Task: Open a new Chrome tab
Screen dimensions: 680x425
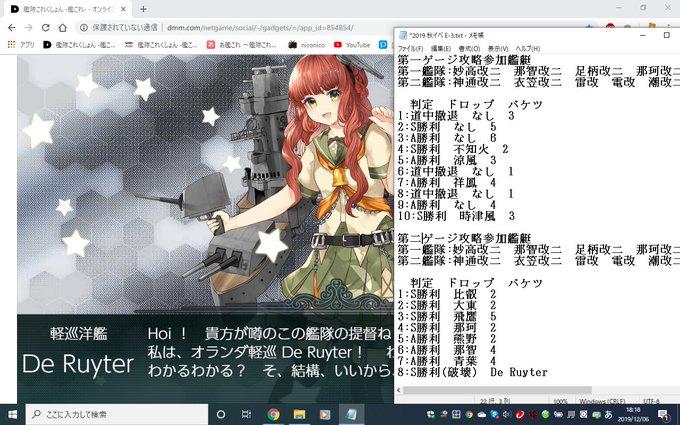Action: [143, 9]
